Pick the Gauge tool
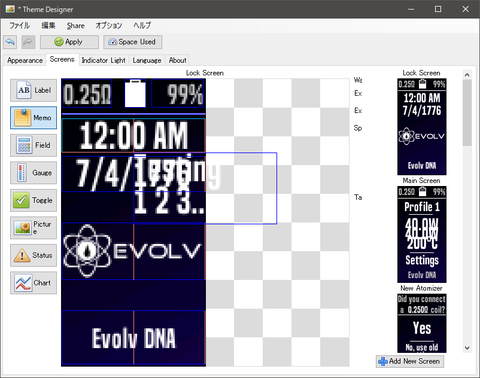The width and height of the screenshot is (480, 378). (33, 173)
